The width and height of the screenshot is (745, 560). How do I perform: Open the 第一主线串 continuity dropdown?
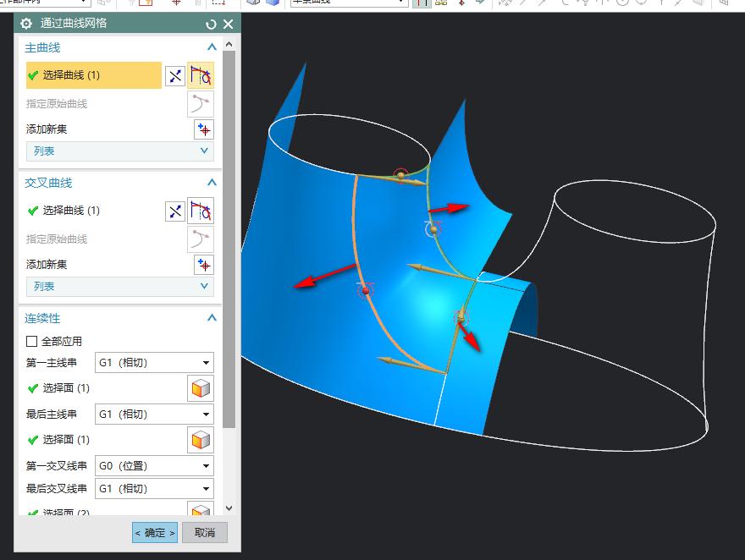(153, 363)
